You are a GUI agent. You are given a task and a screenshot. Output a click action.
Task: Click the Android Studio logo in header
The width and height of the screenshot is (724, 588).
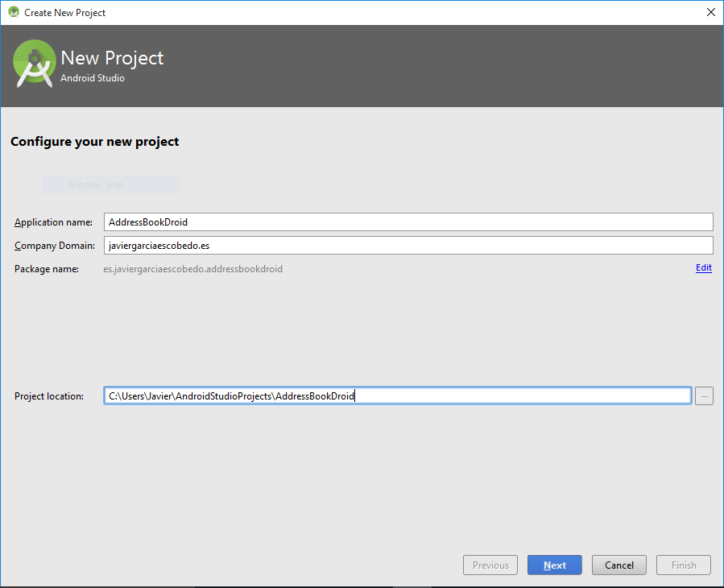pos(35,64)
